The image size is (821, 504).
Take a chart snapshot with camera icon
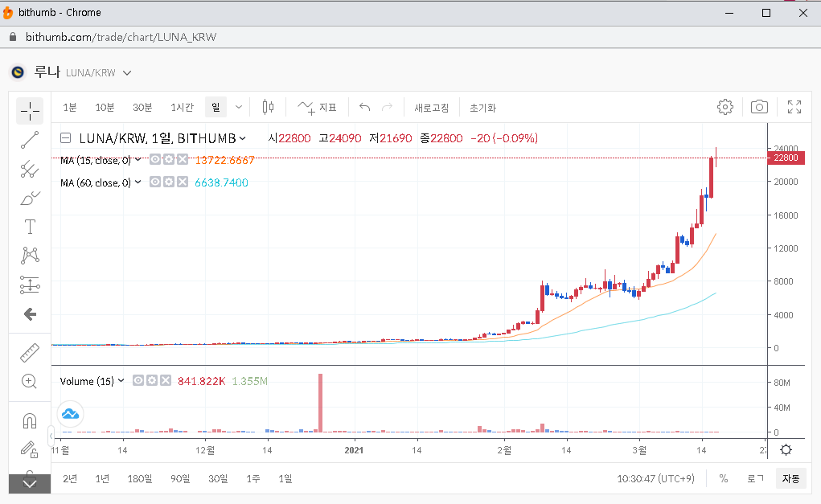(x=758, y=107)
